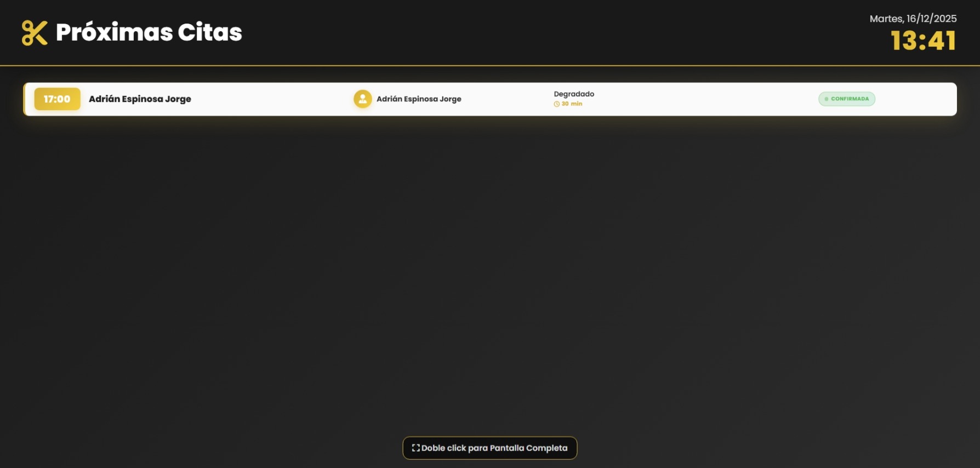Click the Degradado service label
The height and width of the screenshot is (468, 980).
pyautogui.click(x=574, y=94)
